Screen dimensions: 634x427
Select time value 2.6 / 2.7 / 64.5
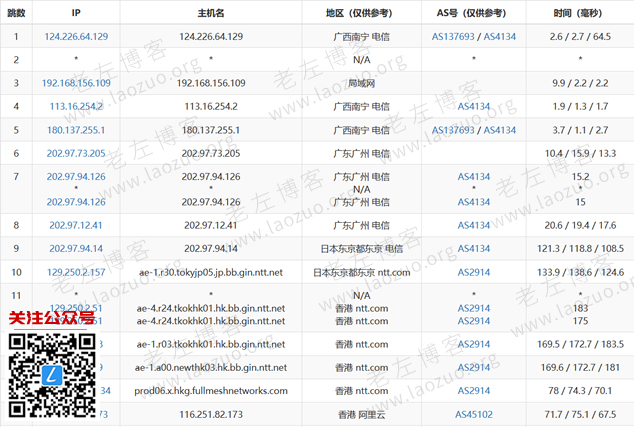(580, 36)
